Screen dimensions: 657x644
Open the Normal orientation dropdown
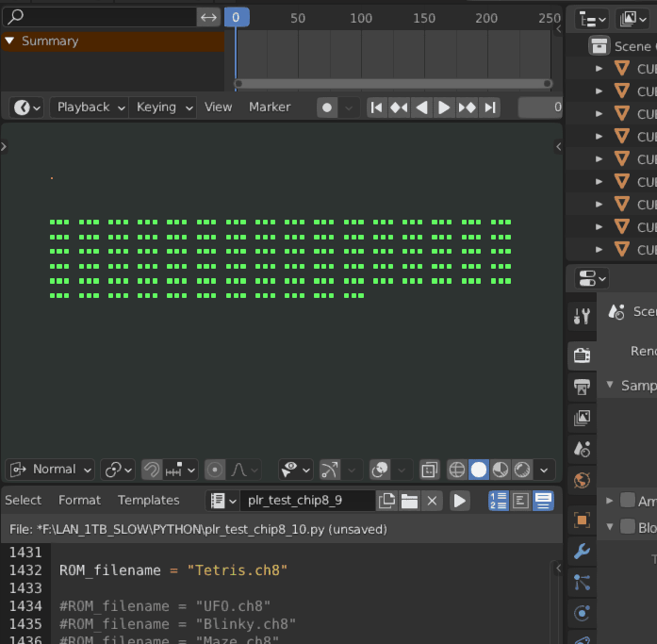point(52,470)
